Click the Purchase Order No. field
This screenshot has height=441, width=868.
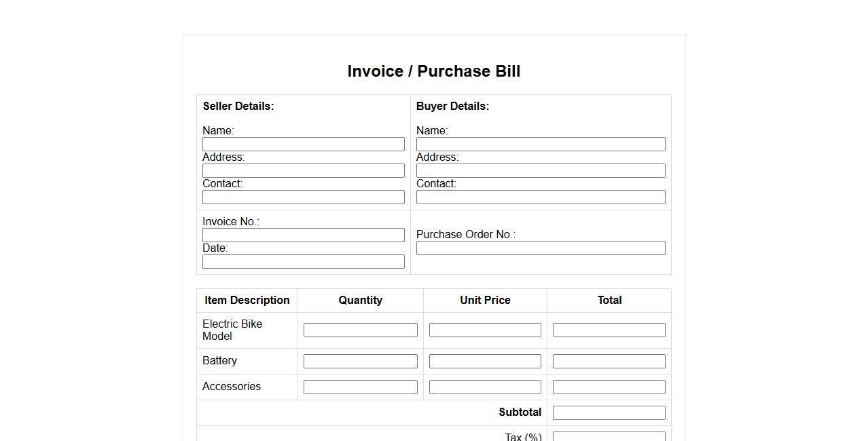pyautogui.click(x=540, y=248)
